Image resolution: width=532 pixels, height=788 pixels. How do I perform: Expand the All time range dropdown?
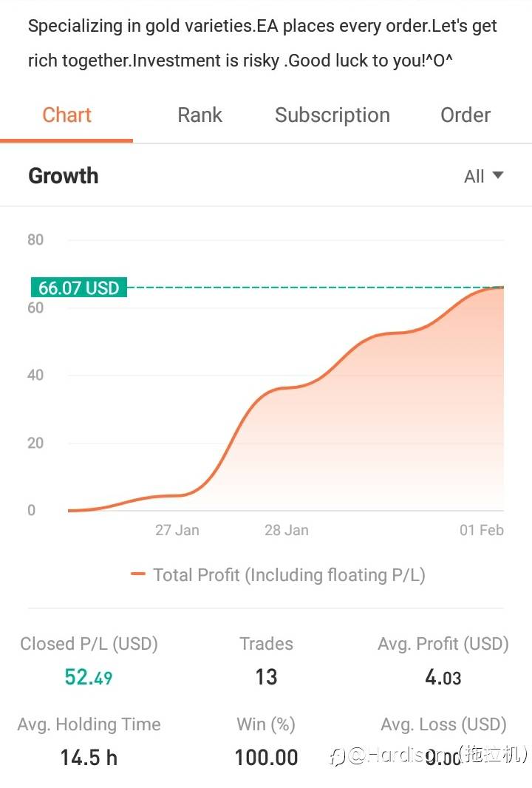click(x=483, y=177)
